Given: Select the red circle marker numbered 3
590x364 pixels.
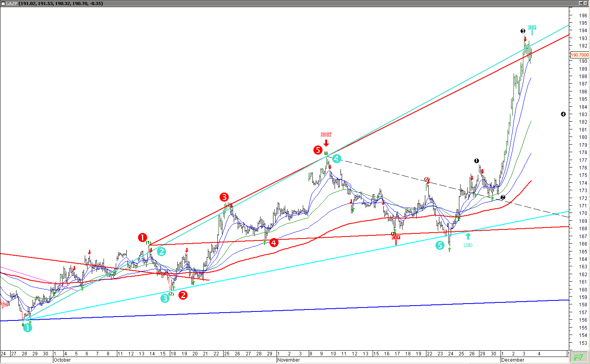Looking at the screenshot, I should click(224, 197).
